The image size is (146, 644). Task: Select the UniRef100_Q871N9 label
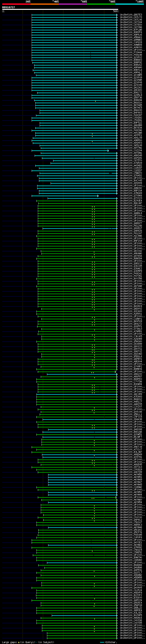coord(131,286)
